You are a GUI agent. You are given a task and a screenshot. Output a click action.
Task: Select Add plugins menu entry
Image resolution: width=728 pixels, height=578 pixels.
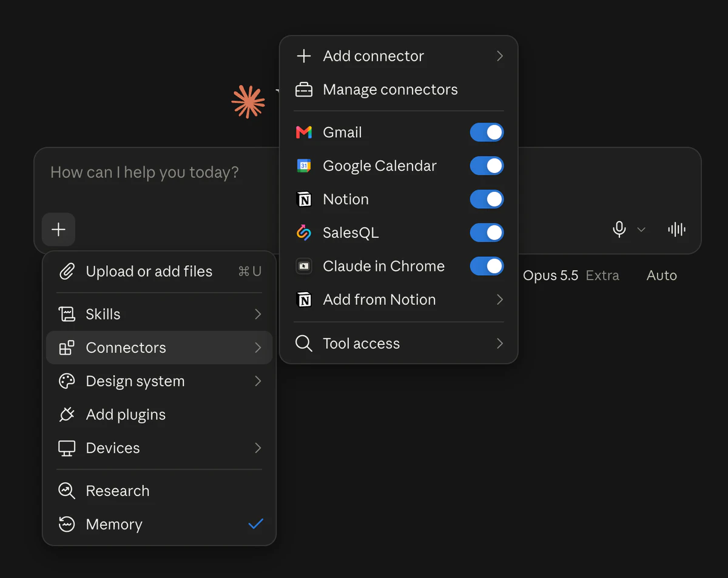point(160,415)
